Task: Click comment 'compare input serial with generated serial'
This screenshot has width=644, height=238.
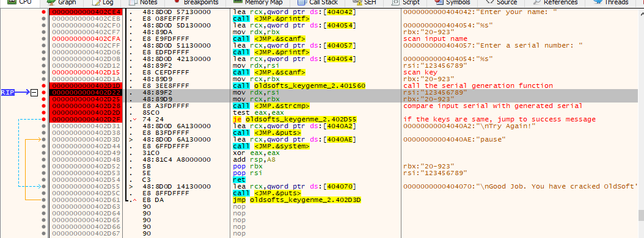Action: (x=493, y=106)
